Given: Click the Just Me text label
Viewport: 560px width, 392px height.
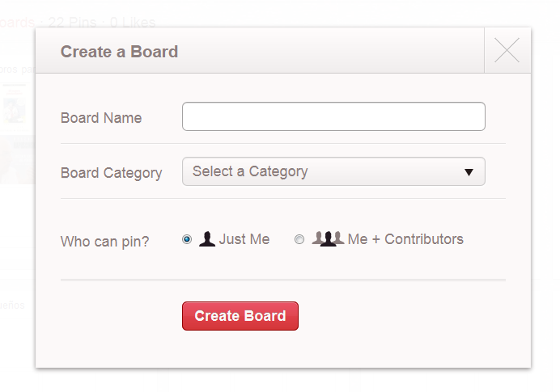Looking at the screenshot, I should pyautogui.click(x=244, y=239).
